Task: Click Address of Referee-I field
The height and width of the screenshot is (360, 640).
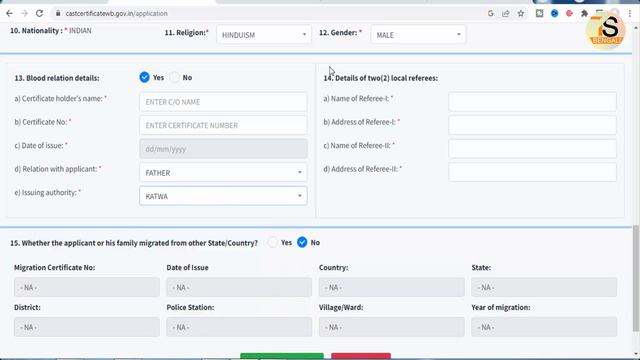Action: (532, 125)
